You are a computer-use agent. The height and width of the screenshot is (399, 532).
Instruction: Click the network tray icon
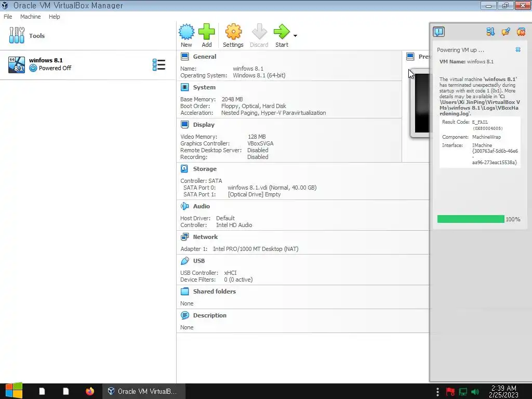[463, 392]
